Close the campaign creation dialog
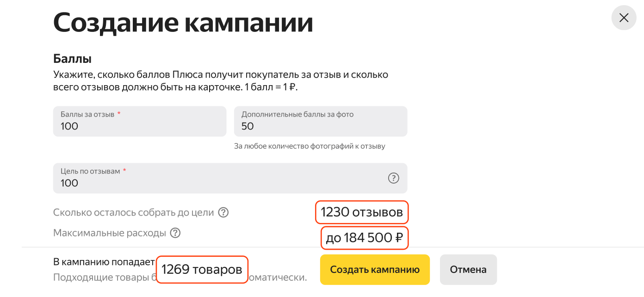The image size is (644, 297). [624, 18]
